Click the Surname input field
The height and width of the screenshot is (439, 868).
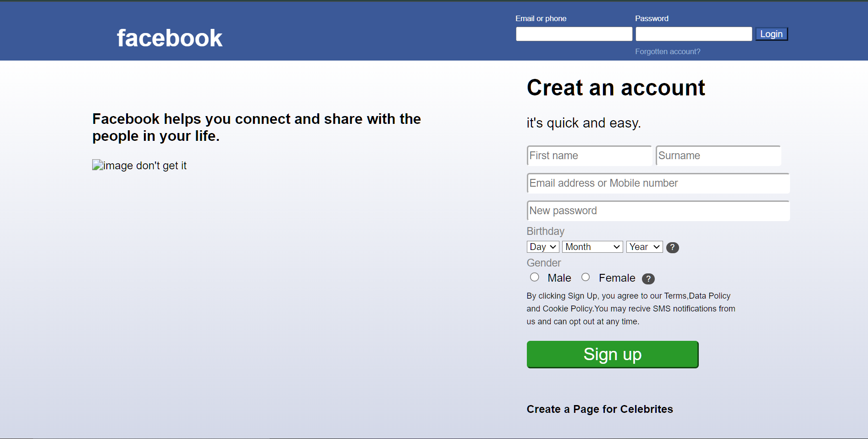(x=718, y=156)
